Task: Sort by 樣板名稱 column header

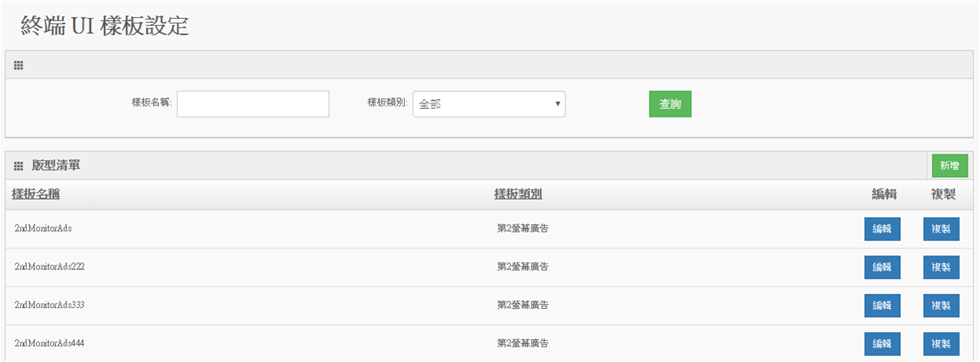Action: (x=36, y=194)
